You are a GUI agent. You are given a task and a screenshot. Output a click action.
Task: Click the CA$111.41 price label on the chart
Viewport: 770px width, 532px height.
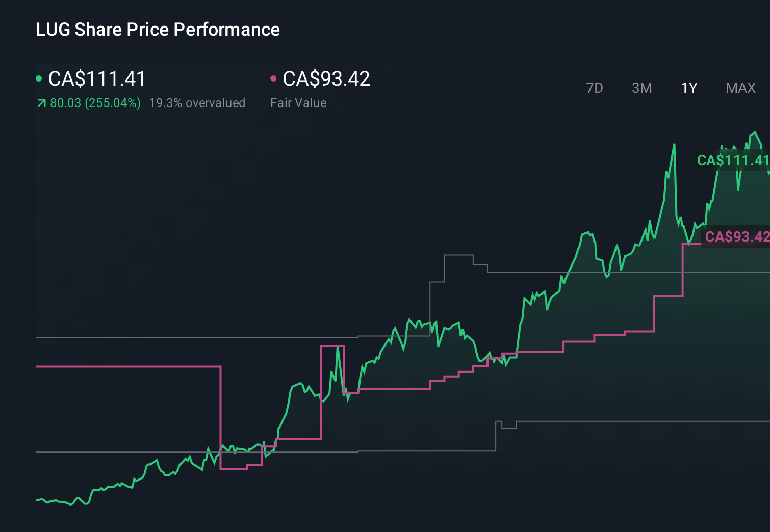click(x=732, y=161)
